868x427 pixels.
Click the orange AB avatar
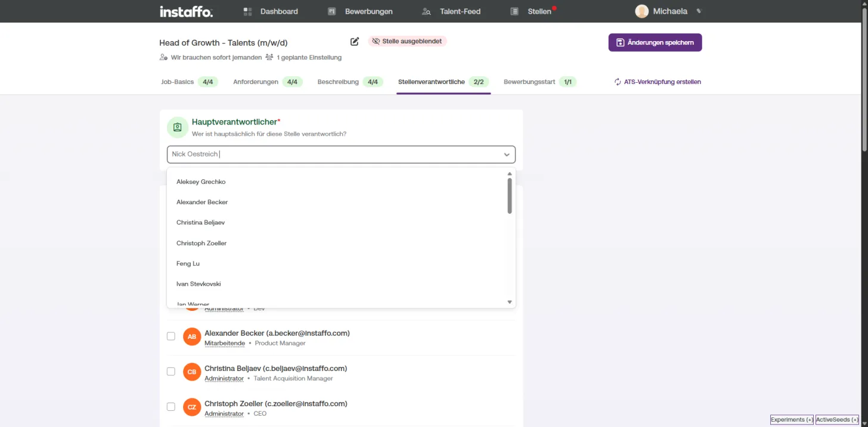(x=192, y=336)
